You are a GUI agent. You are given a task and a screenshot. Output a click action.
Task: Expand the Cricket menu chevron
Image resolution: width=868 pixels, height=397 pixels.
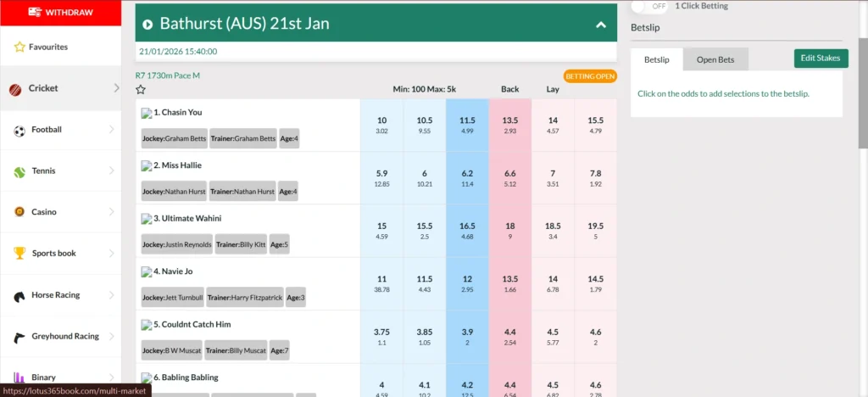coord(116,88)
